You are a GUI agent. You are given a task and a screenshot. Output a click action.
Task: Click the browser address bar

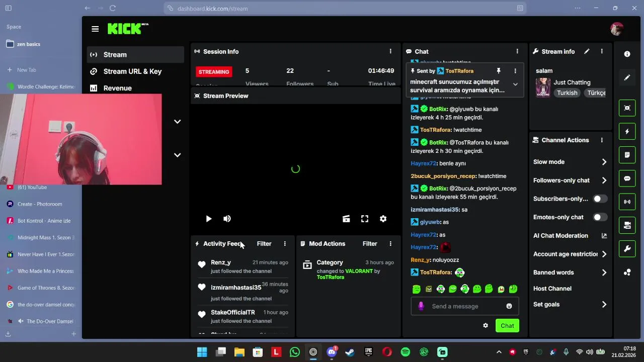(x=345, y=8)
